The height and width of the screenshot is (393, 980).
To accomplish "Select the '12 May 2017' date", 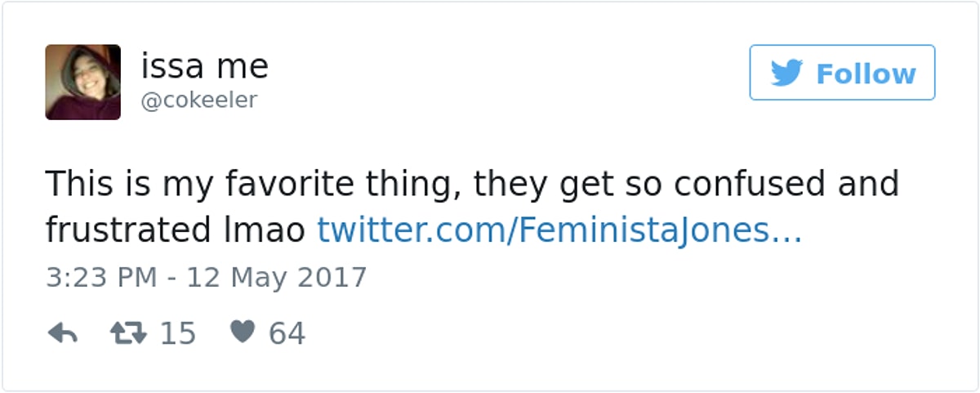I will pyautogui.click(x=277, y=276).
